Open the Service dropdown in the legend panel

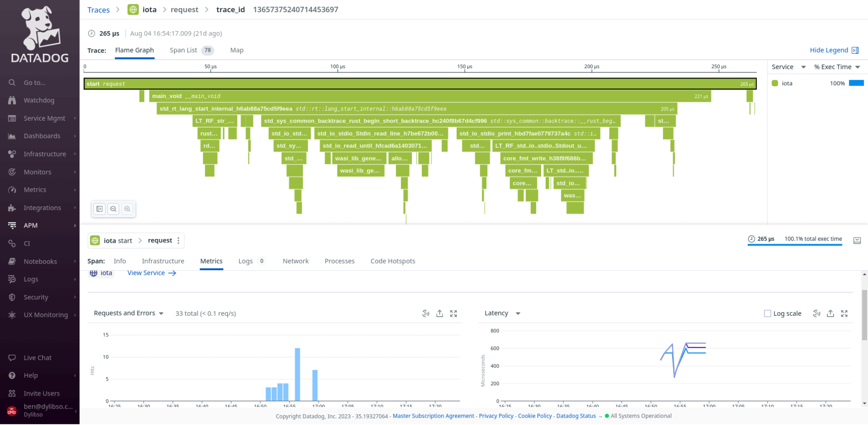pos(787,67)
